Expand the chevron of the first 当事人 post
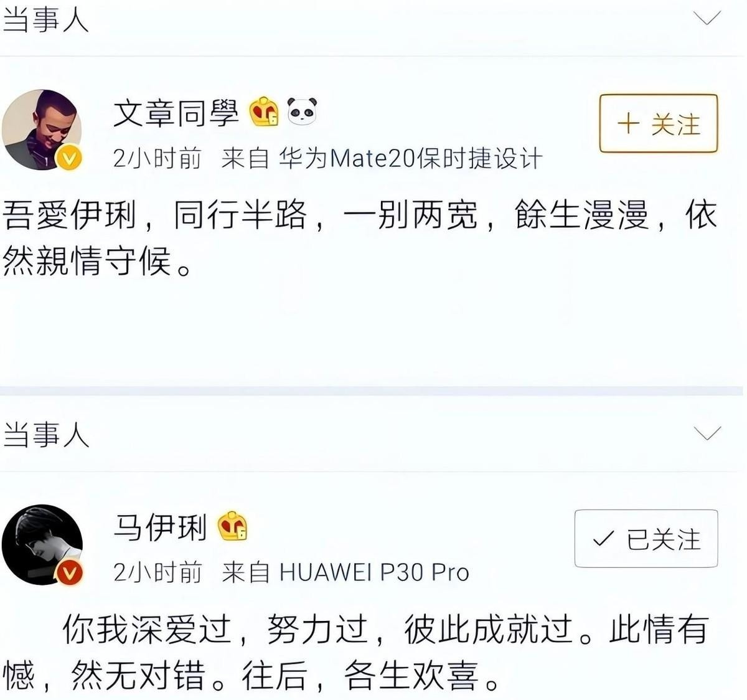Image resolution: width=747 pixels, height=700 pixels. tap(707, 18)
